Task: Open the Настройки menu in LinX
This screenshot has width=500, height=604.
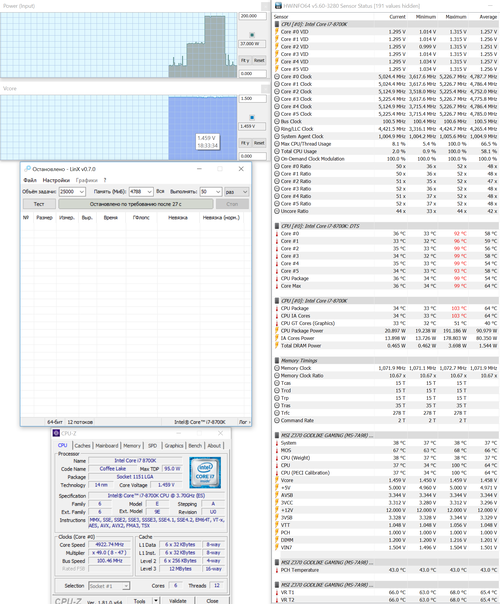Action: point(56,180)
